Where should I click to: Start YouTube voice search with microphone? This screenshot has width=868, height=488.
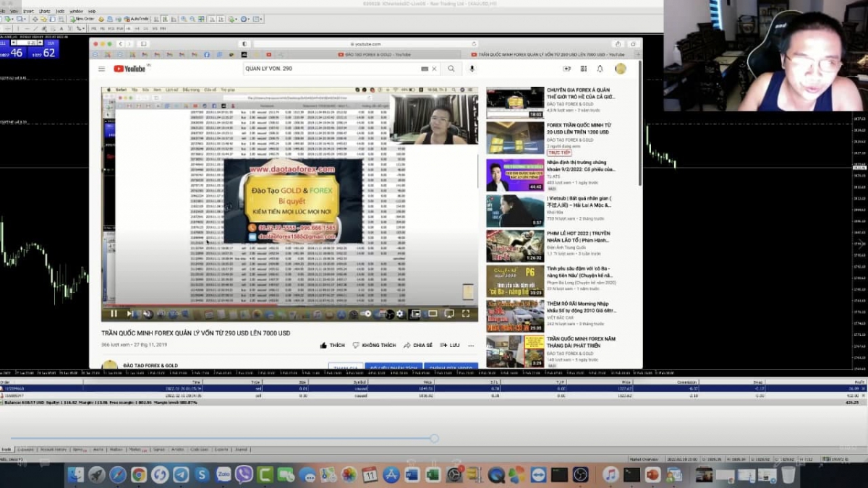[472, 69]
